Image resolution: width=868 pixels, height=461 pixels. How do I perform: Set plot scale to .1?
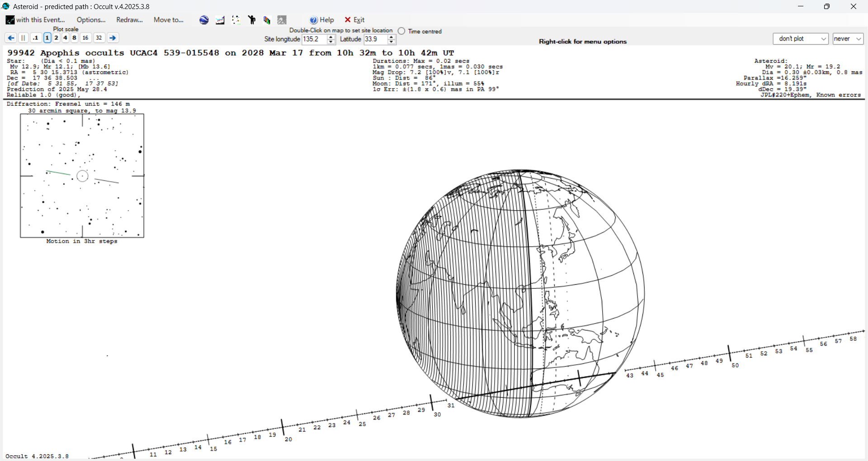(x=36, y=38)
